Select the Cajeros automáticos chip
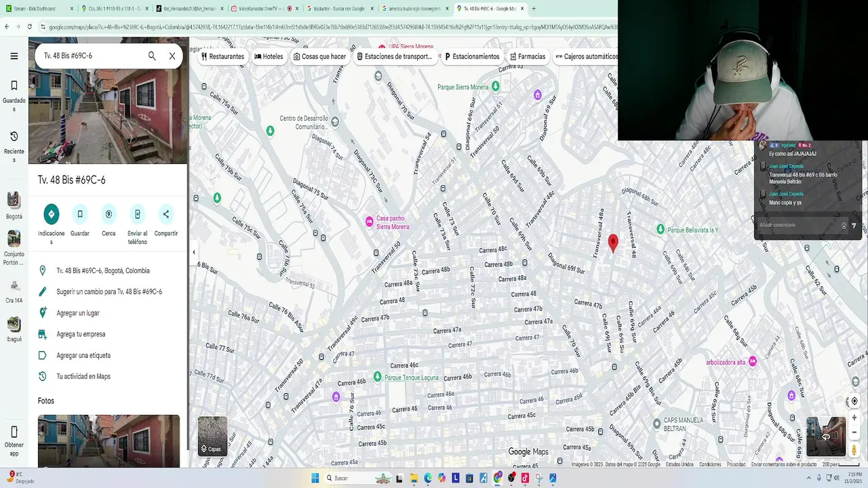The height and width of the screenshot is (488, 868). pyautogui.click(x=585, y=57)
